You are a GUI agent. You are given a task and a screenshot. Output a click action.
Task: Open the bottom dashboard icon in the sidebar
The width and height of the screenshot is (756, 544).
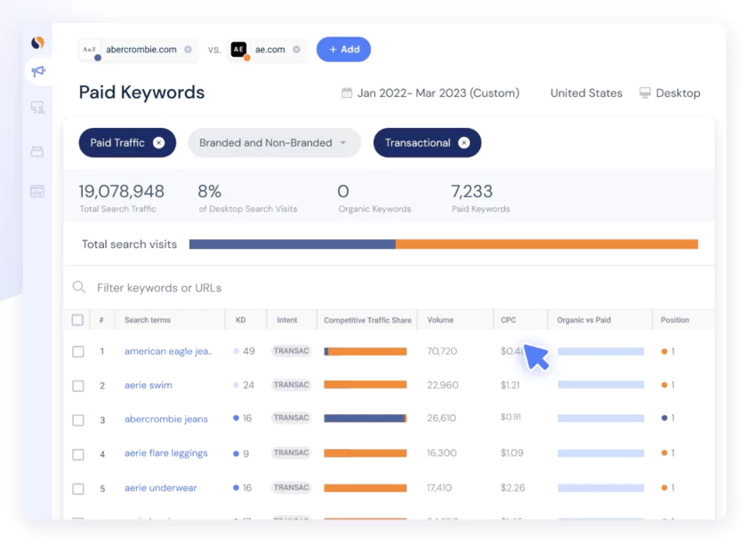(x=37, y=190)
